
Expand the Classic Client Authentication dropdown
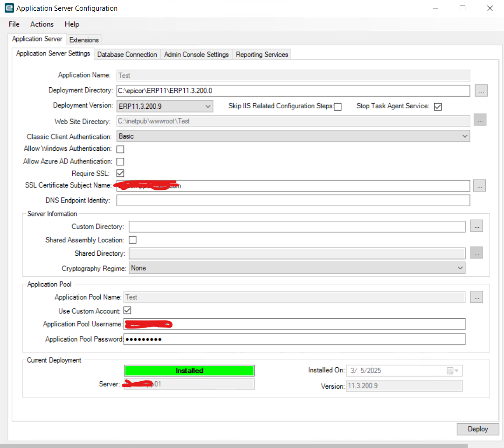coord(464,136)
